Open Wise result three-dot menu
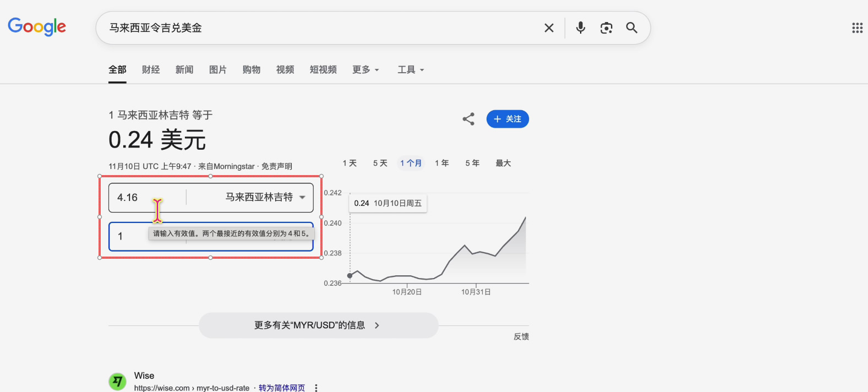Viewport: 868px width, 392px height. coord(316,388)
